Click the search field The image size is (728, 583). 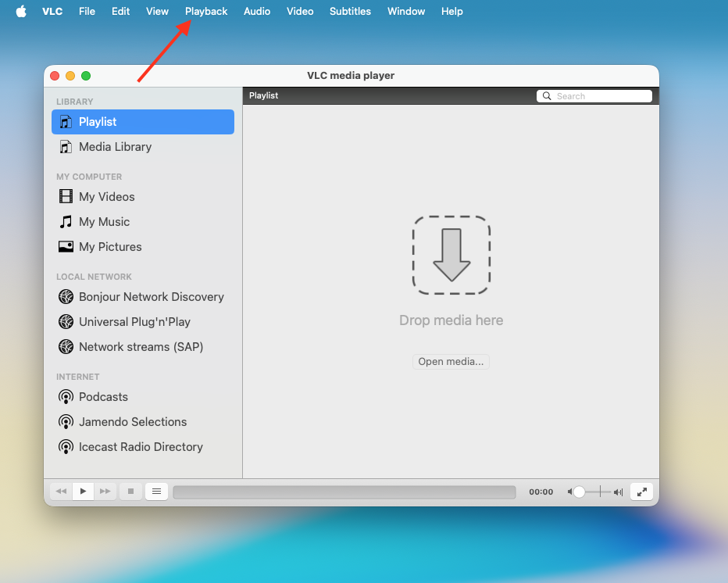(x=598, y=95)
